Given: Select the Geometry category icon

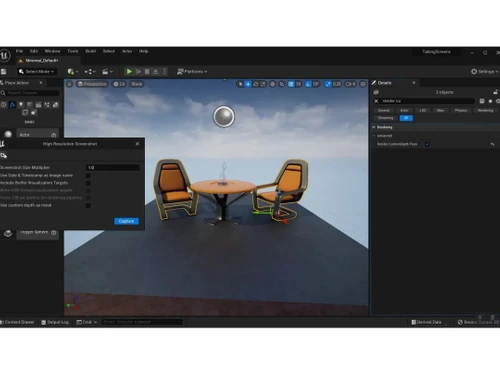Looking at the screenshot, I should pos(56,105).
